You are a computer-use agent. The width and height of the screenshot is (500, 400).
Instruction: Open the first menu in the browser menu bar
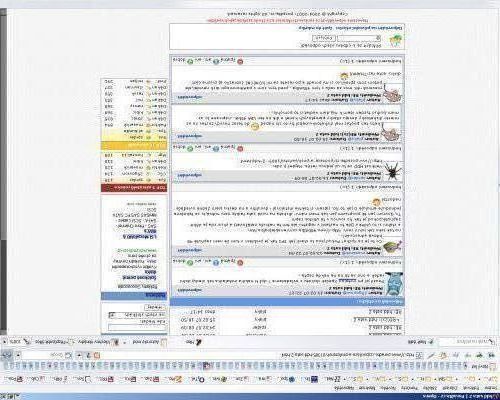point(490,388)
